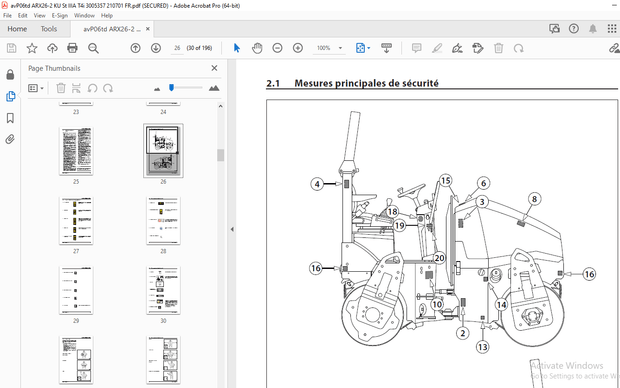This screenshot has height=388, width=620.
Task: Add a sticky note comment
Action: pyautogui.click(x=416, y=48)
